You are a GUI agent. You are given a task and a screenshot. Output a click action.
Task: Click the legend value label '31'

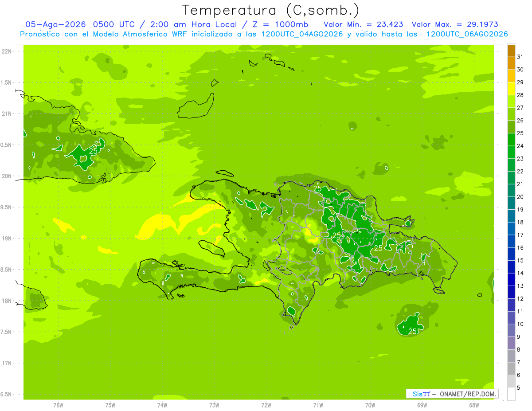coord(520,57)
